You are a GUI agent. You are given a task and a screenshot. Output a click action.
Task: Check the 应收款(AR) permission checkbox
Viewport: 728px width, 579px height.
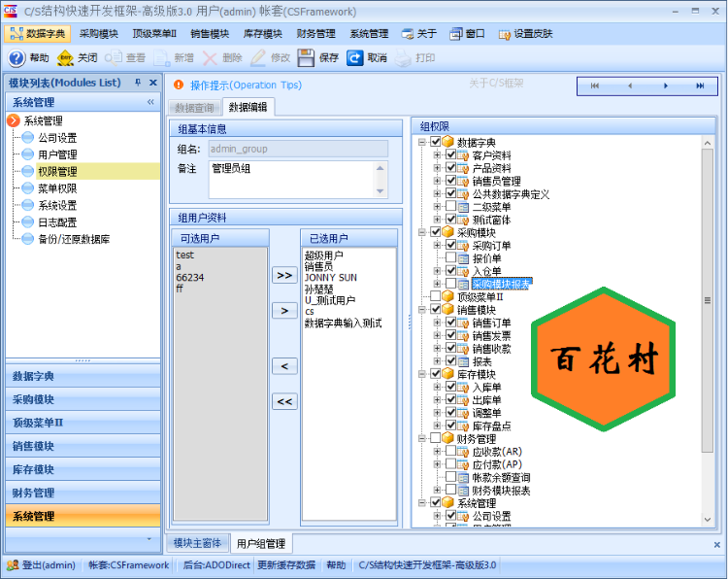click(450, 451)
